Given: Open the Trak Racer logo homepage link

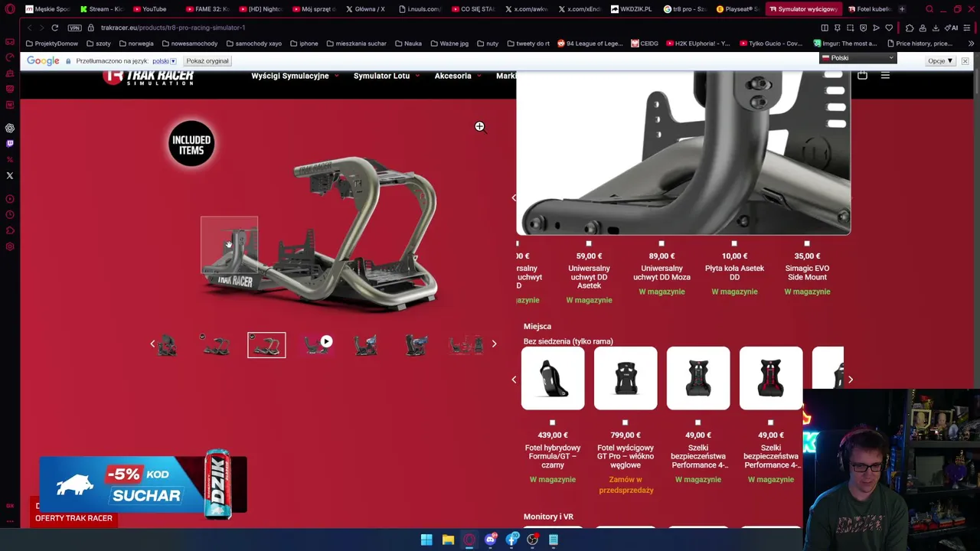Looking at the screenshot, I should click(x=149, y=77).
